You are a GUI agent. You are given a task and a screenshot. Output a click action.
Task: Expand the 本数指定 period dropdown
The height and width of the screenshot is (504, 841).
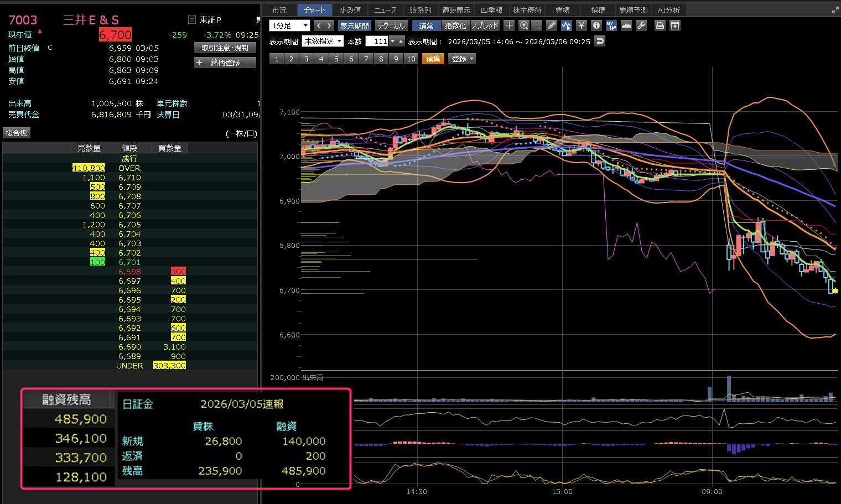pos(323,41)
